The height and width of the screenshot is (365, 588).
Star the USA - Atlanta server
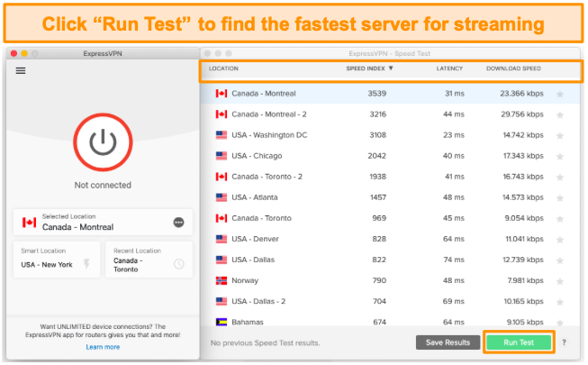pyautogui.click(x=560, y=198)
